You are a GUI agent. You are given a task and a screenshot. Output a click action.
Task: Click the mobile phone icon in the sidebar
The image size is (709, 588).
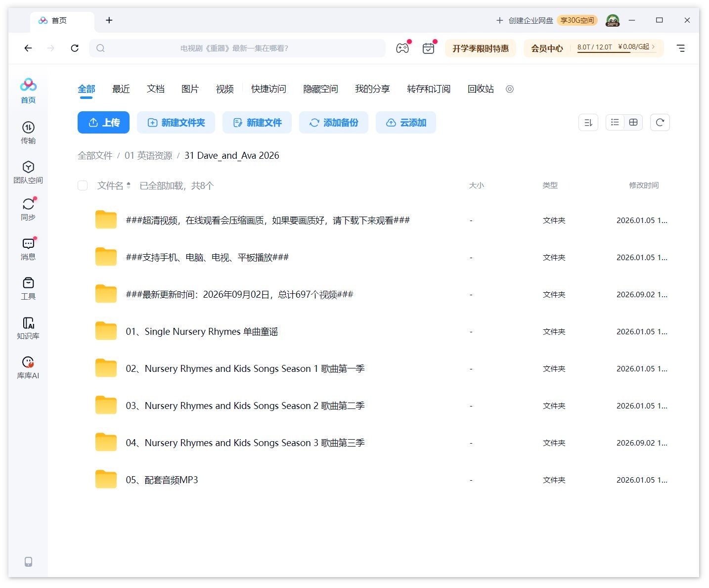point(28,562)
